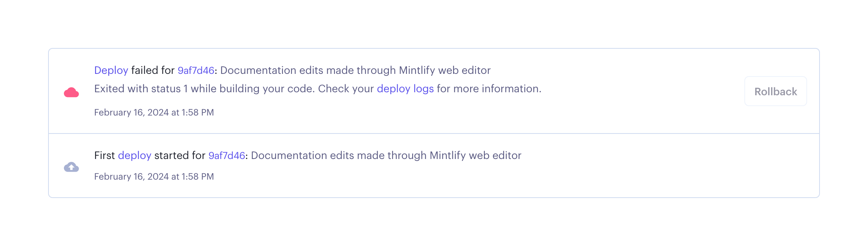The width and height of the screenshot is (868, 246).
Task: Click the started deploy's February 16 timestamp
Action: 154,177
